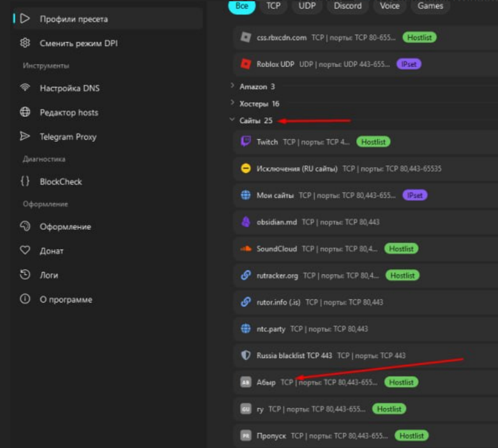Image resolution: width=498 pixels, height=448 pixels.
Task: Click the link icon for rutracker.org
Action: (x=246, y=275)
